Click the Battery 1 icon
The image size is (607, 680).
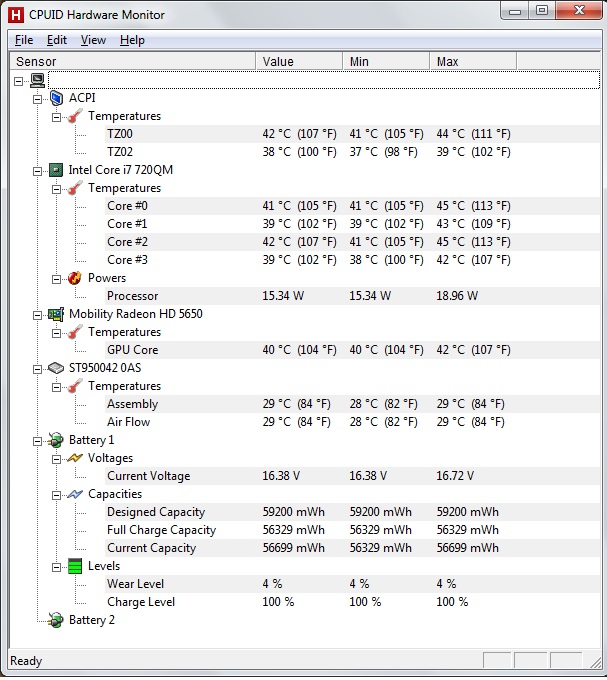[x=56, y=440]
